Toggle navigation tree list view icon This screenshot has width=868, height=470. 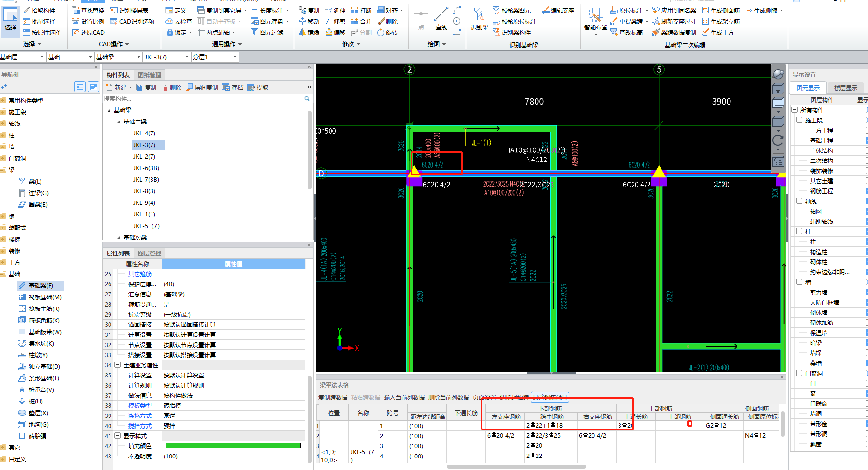tap(80, 87)
